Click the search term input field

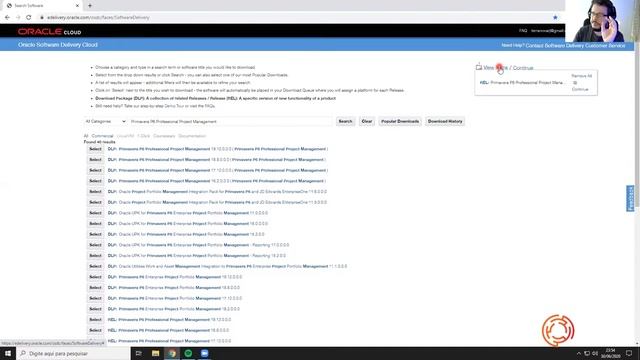coord(231,121)
